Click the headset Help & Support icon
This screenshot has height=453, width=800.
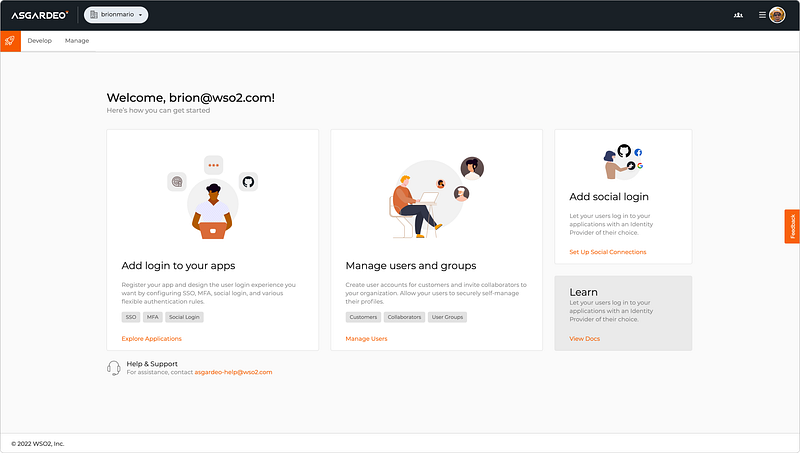[113, 368]
